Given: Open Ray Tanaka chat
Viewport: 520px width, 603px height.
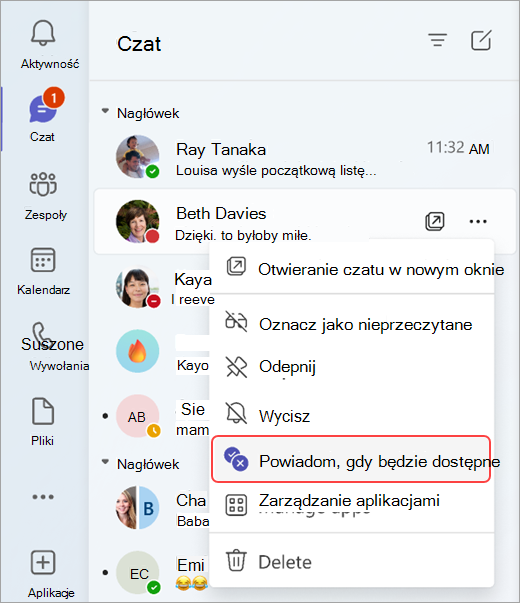Looking at the screenshot, I should coord(304,158).
